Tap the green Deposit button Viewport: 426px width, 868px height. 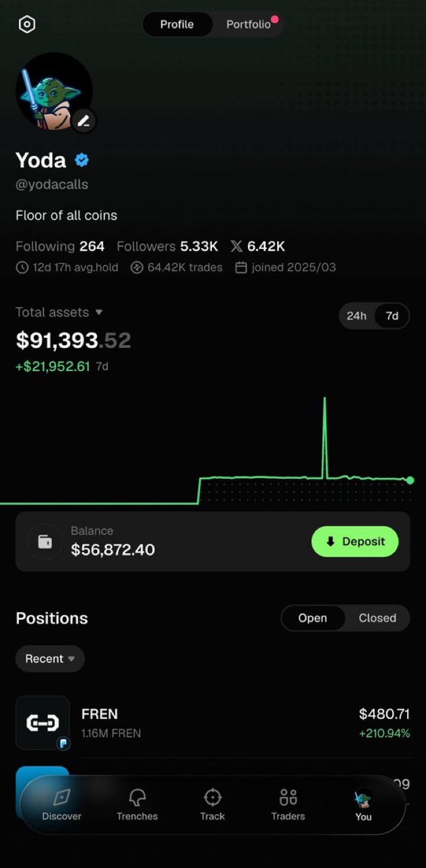[x=355, y=541]
